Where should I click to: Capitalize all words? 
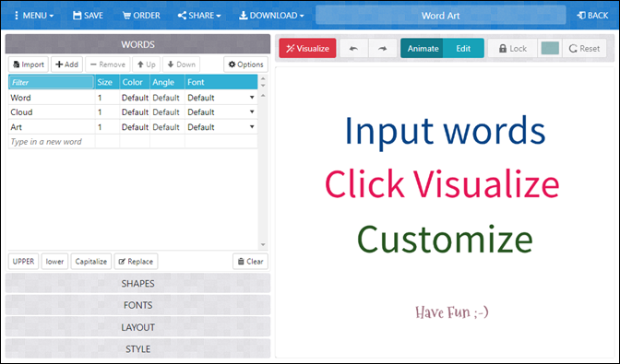(x=91, y=262)
